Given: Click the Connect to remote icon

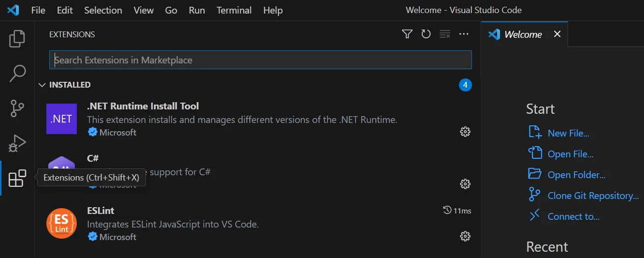Looking at the screenshot, I should [x=535, y=215].
